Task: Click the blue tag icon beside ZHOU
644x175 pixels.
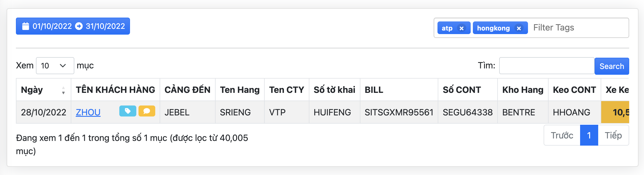Action: click(x=128, y=111)
